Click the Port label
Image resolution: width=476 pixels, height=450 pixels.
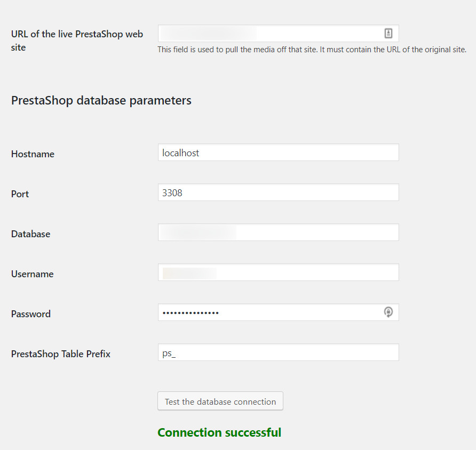(x=20, y=194)
